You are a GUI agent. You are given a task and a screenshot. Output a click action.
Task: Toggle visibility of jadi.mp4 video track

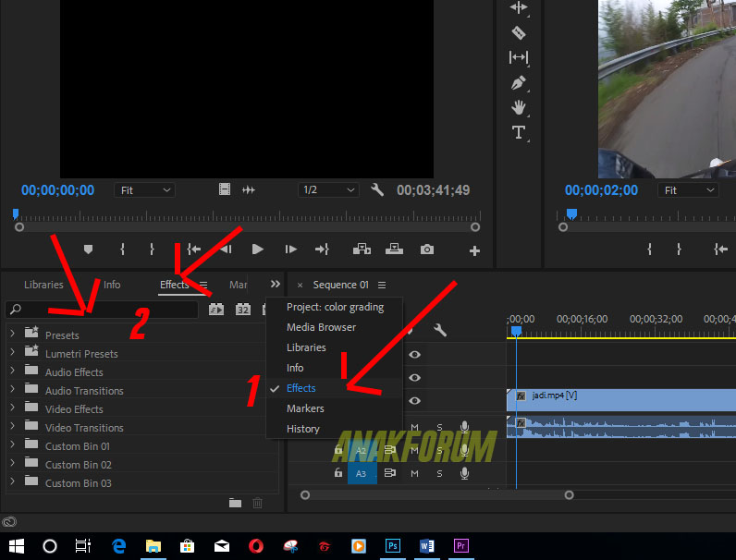coord(414,400)
